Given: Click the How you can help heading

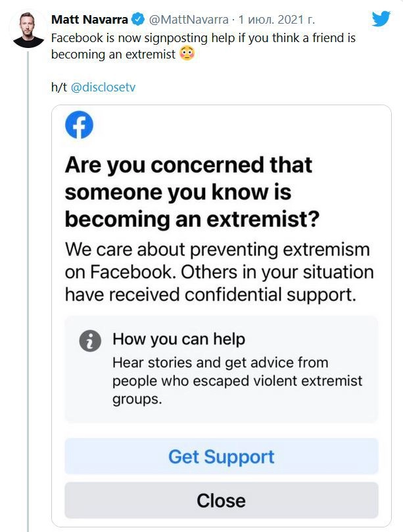Looking at the screenshot, I should (x=179, y=339).
